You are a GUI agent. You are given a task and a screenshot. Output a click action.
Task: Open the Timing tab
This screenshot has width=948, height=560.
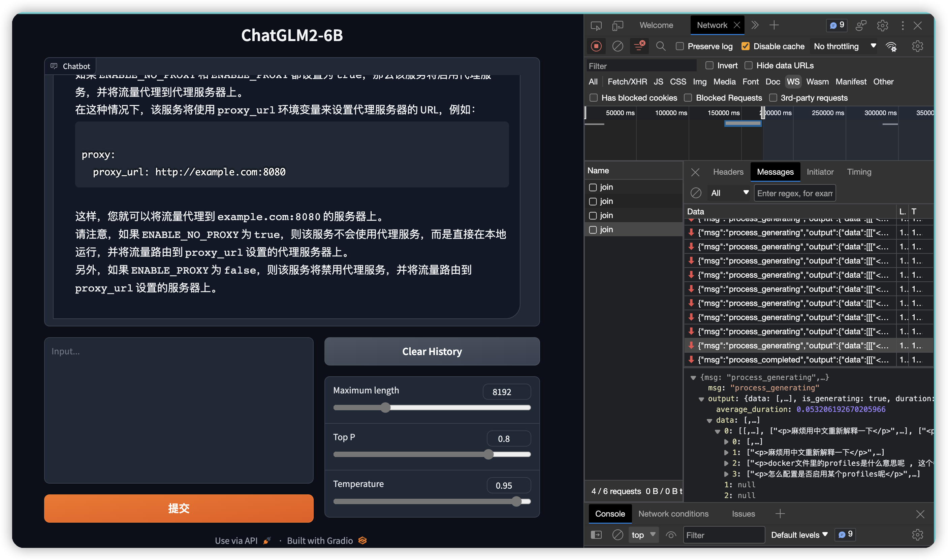[859, 172]
